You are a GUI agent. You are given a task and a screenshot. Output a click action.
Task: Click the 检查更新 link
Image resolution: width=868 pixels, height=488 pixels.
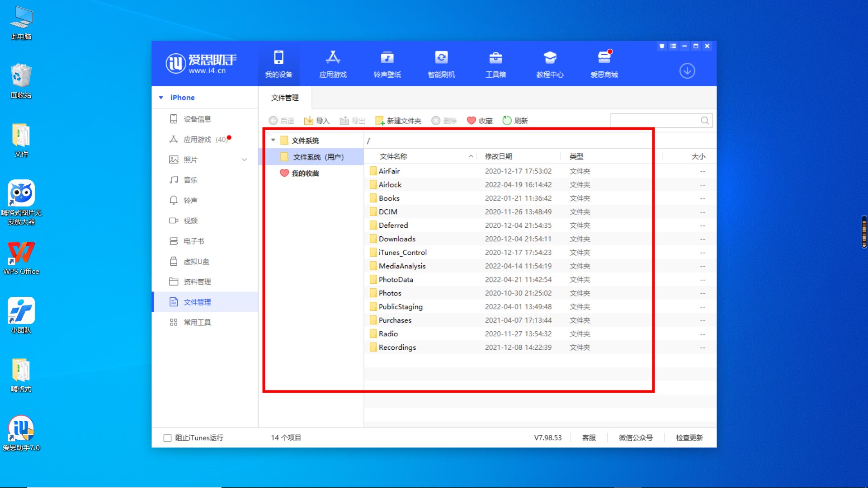pyautogui.click(x=689, y=438)
